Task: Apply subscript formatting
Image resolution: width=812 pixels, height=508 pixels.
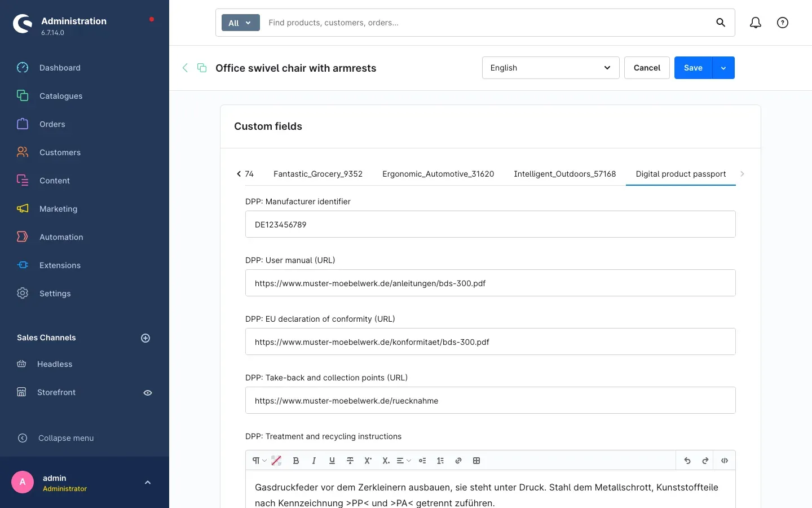Action: (386, 461)
